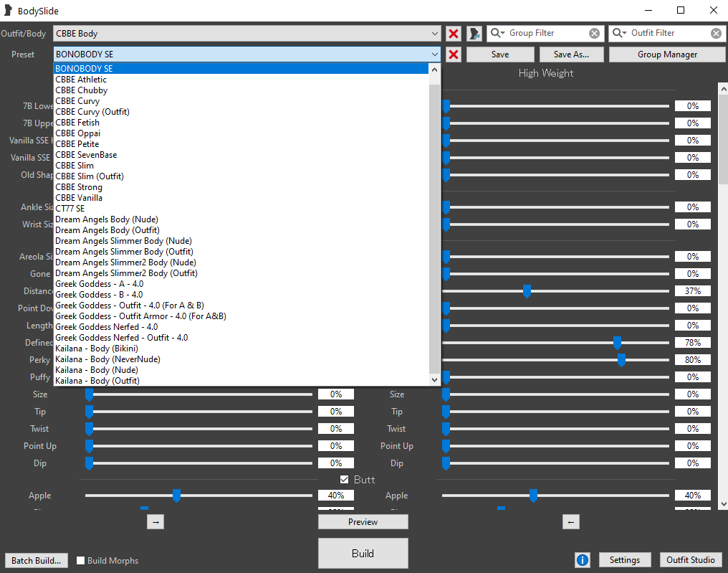The height and width of the screenshot is (573, 728).
Task: Open the Group Manager
Action: pyautogui.click(x=667, y=55)
